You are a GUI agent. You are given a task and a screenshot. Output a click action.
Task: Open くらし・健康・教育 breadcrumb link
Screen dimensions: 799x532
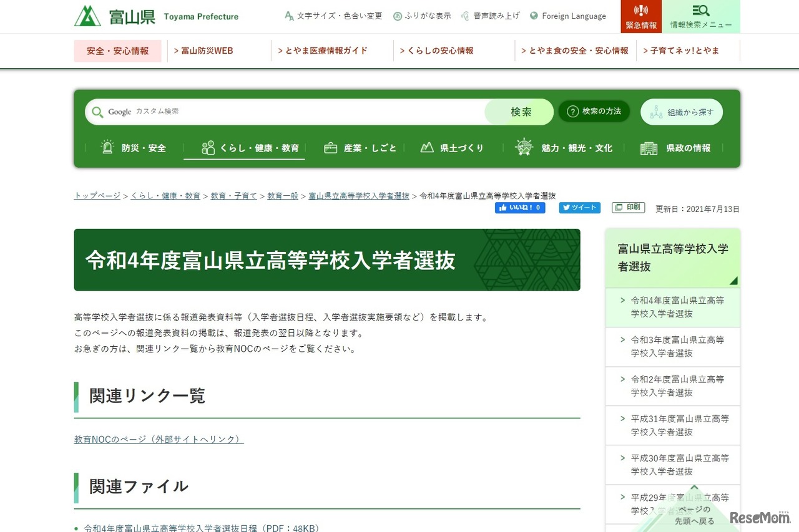point(165,196)
